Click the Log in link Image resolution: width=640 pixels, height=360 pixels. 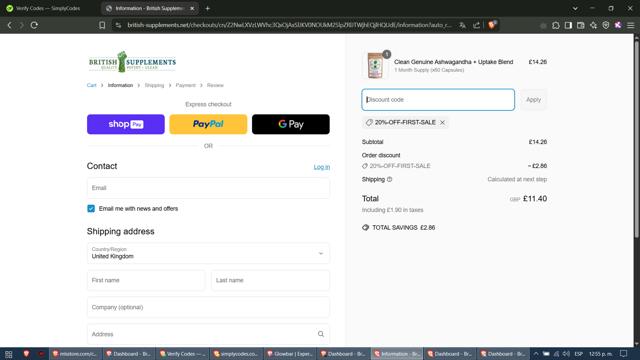[x=322, y=167]
